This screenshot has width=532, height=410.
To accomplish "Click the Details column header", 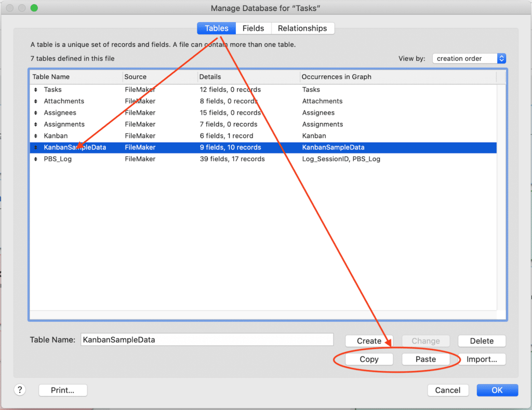I will point(249,77).
